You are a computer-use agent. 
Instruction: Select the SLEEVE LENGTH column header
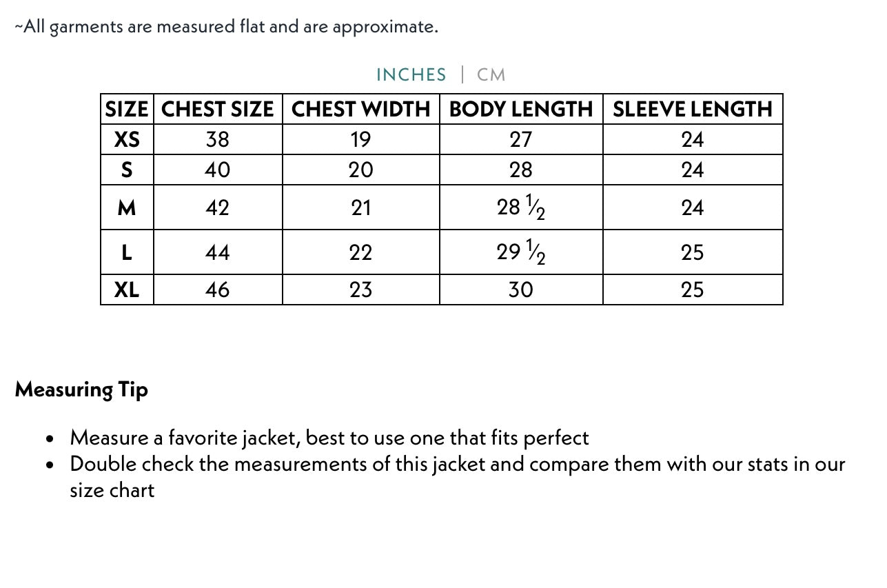[692, 109]
